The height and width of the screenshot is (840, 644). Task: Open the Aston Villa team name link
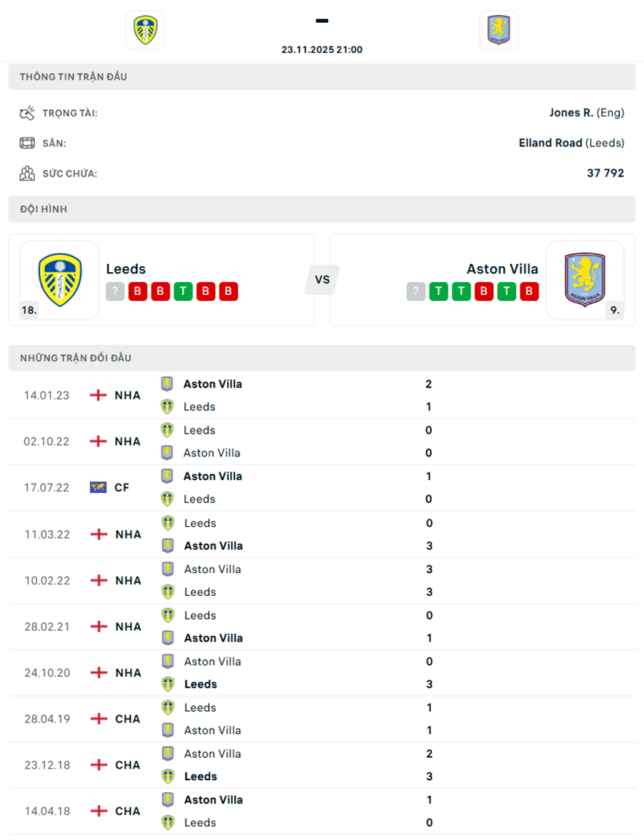coord(503,268)
